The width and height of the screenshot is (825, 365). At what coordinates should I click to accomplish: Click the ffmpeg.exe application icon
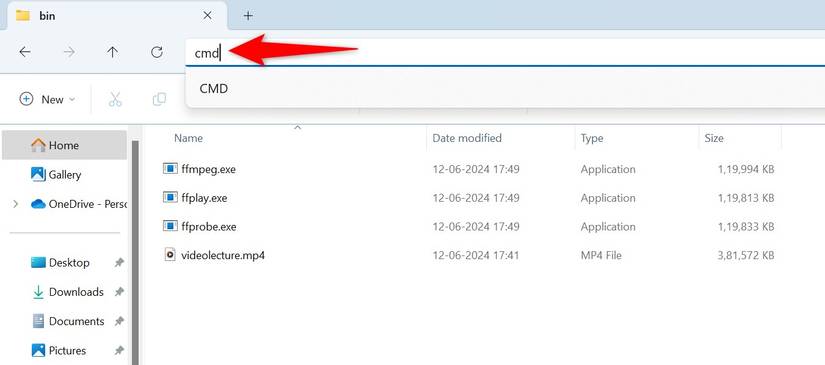[x=170, y=169]
